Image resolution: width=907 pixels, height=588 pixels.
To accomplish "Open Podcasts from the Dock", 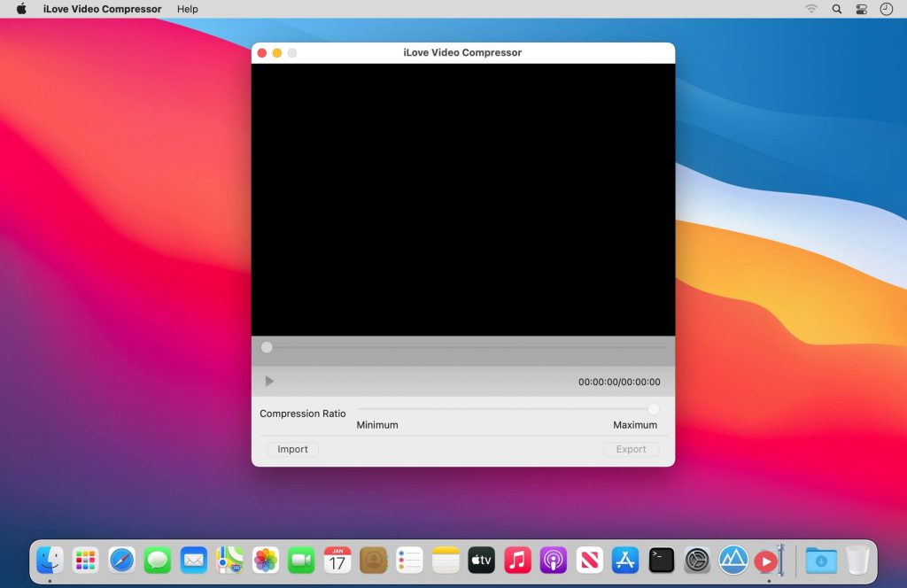I will click(553, 560).
